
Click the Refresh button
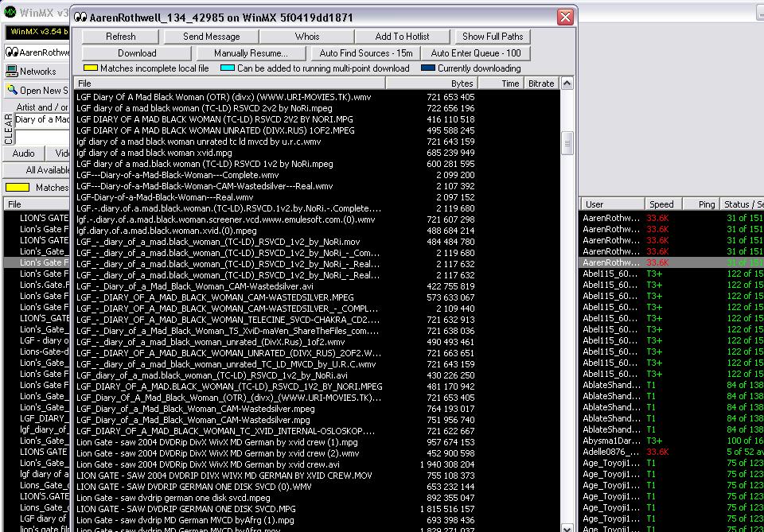click(120, 37)
